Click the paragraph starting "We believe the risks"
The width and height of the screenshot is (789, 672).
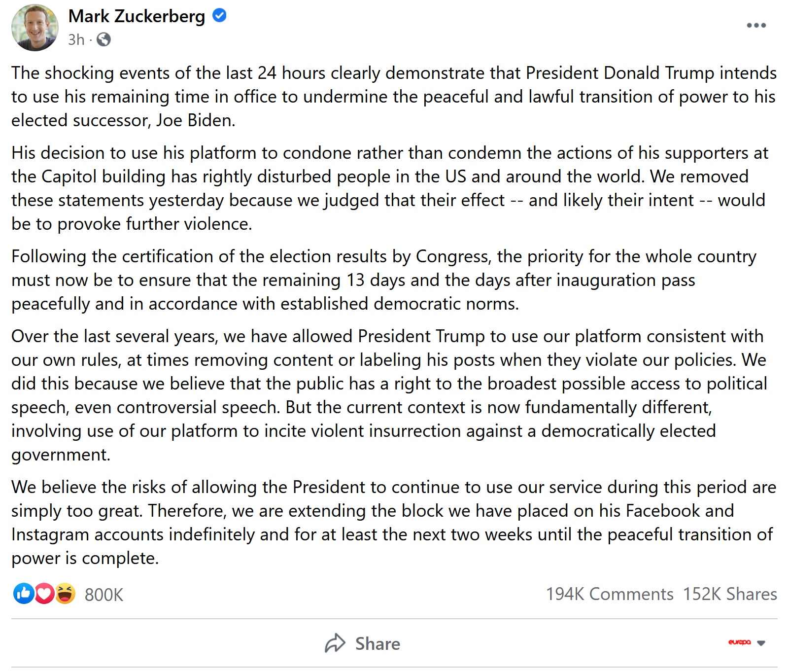(394, 523)
